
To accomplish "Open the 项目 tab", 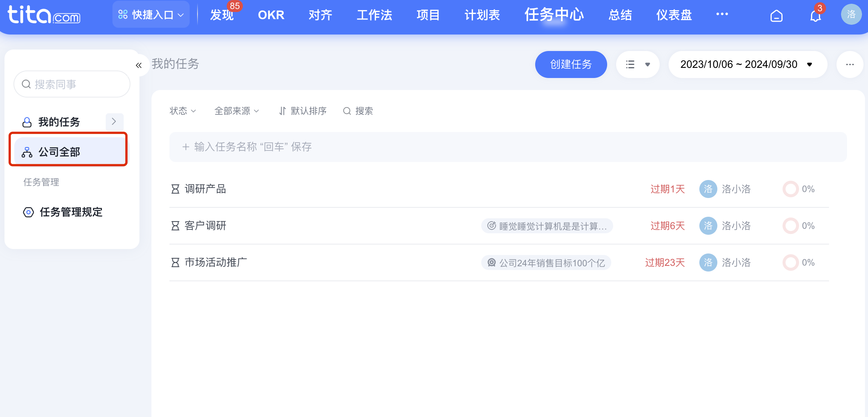I will [428, 15].
